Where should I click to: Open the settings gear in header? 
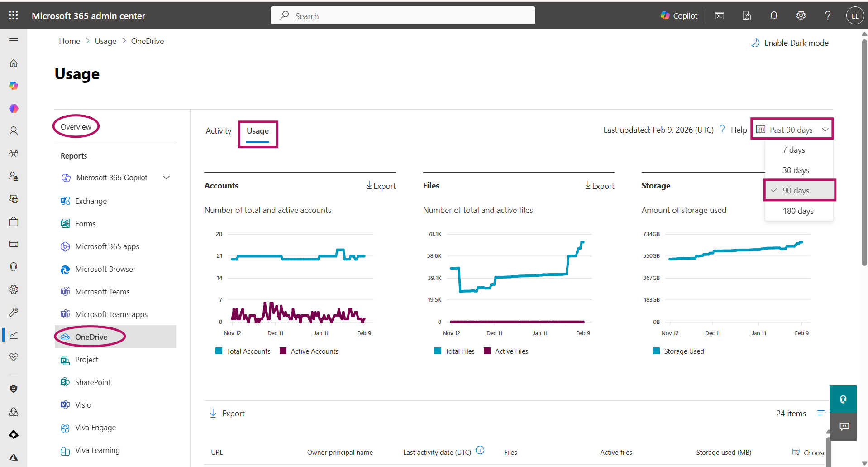point(801,16)
